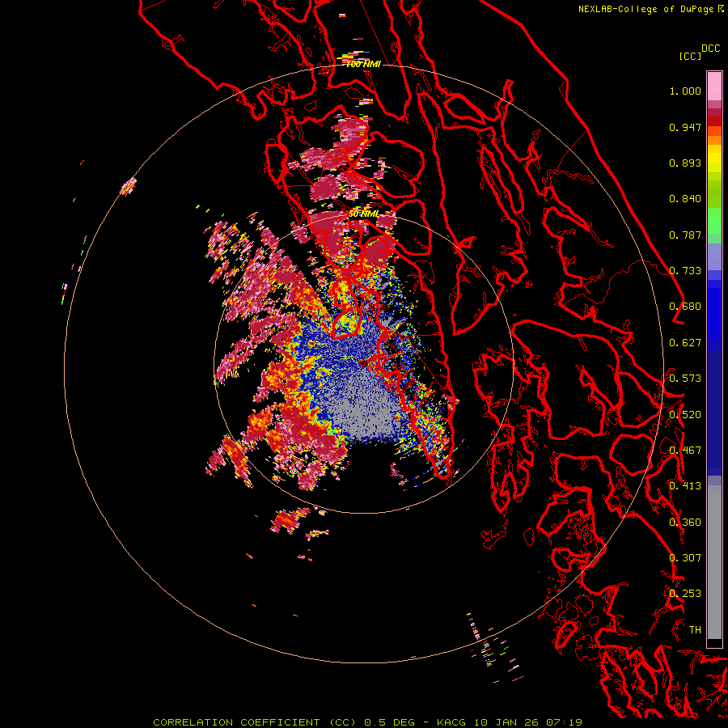This screenshot has height=728, width=728.
Task: Click the 0.360 legend value
Action: (685, 523)
